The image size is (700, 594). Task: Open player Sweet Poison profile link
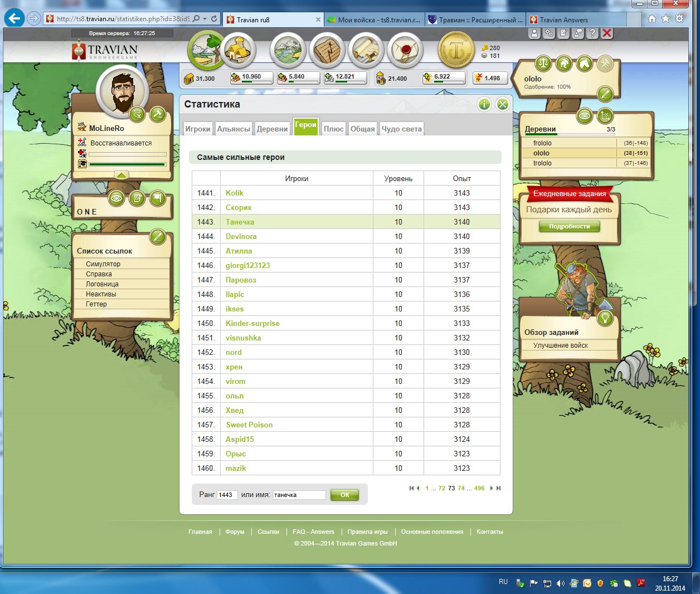(x=249, y=425)
